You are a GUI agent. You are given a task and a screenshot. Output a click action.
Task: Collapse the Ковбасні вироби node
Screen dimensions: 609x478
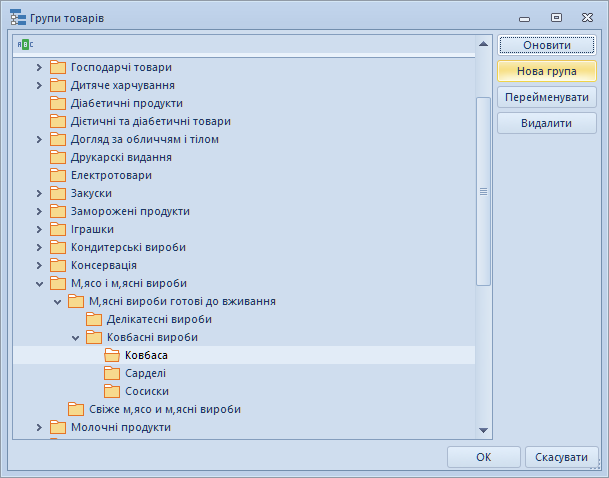tap(75, 337)
